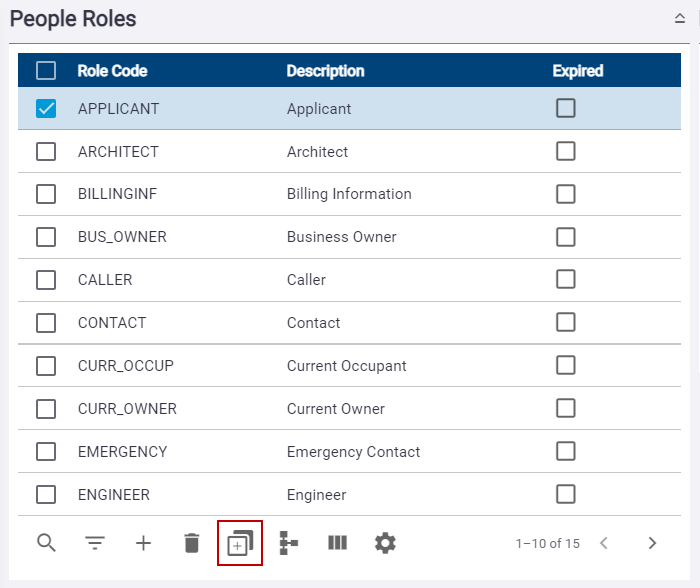Sort by Role Code column header

[x=112, y=71]
